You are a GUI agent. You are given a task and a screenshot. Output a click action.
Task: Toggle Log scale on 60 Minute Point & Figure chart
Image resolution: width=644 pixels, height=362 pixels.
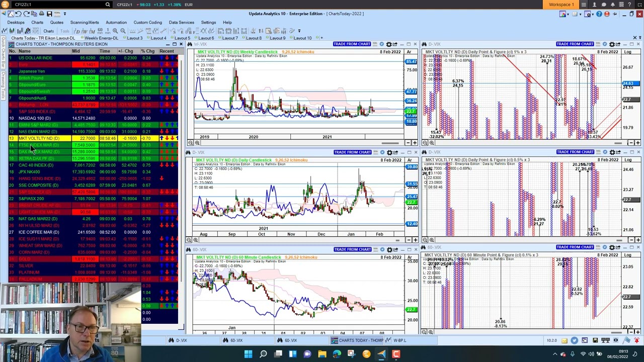click(x=628, y=255)
